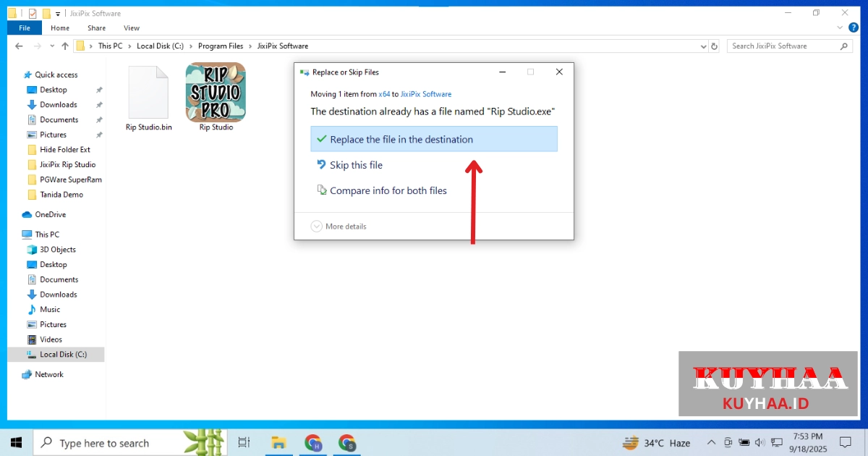Switch to the Home ribbon tab

[x=60, y=28]
